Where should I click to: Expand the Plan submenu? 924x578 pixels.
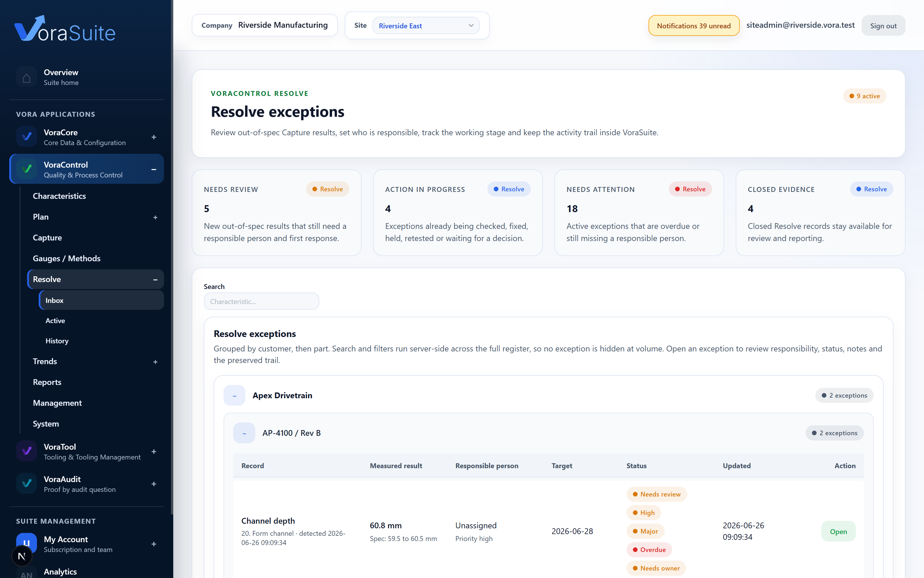[155, 217]
